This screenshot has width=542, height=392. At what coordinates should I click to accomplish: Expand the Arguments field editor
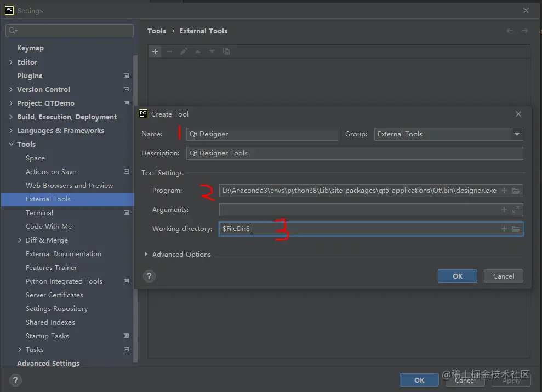click(516, 210)
